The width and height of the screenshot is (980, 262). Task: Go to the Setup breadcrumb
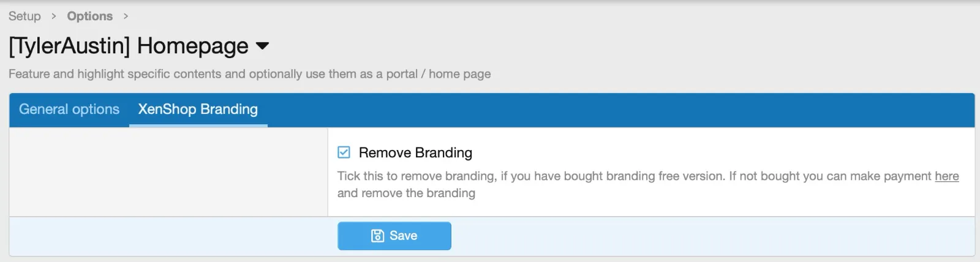point(24,16)
